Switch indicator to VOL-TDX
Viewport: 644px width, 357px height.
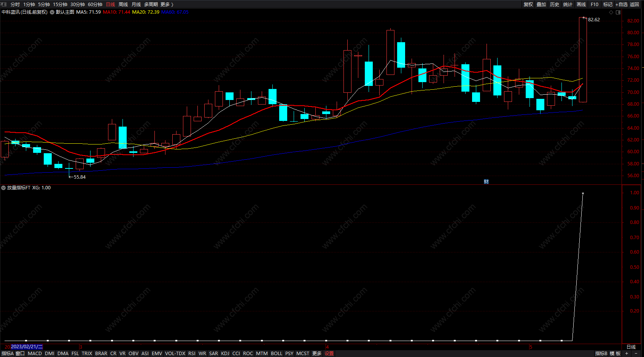coord(175,354)
